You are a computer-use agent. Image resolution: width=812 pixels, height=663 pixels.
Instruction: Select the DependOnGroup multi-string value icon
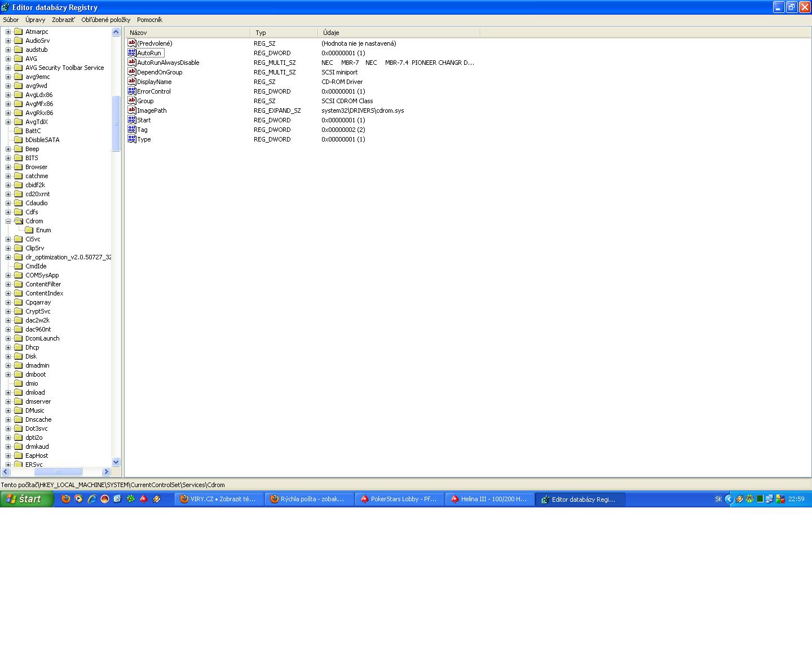[x=132, y=72]
